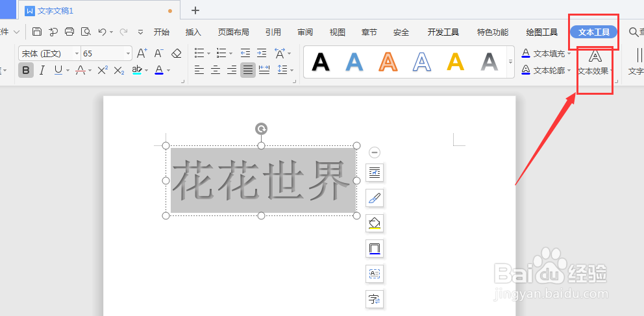Click distributed alignment icon
Screen dimensions: 644x316
point(264,70)
